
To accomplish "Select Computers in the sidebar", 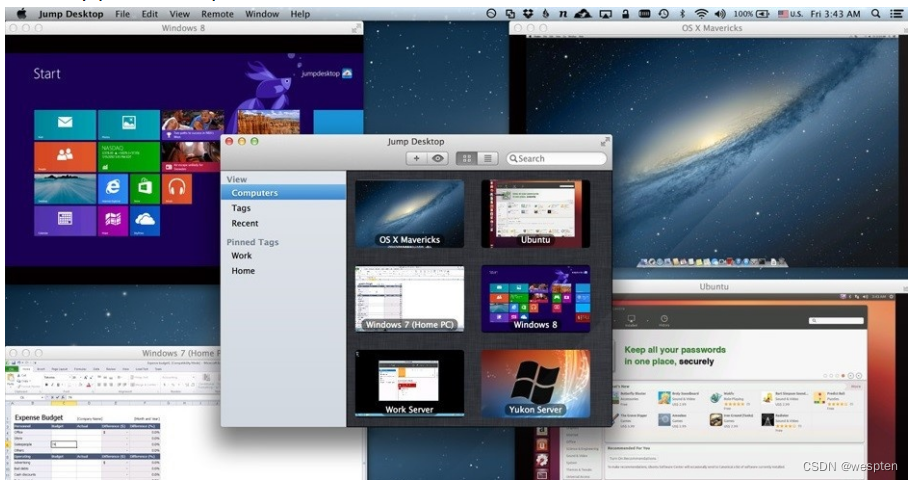I will (x=255, y=193).
